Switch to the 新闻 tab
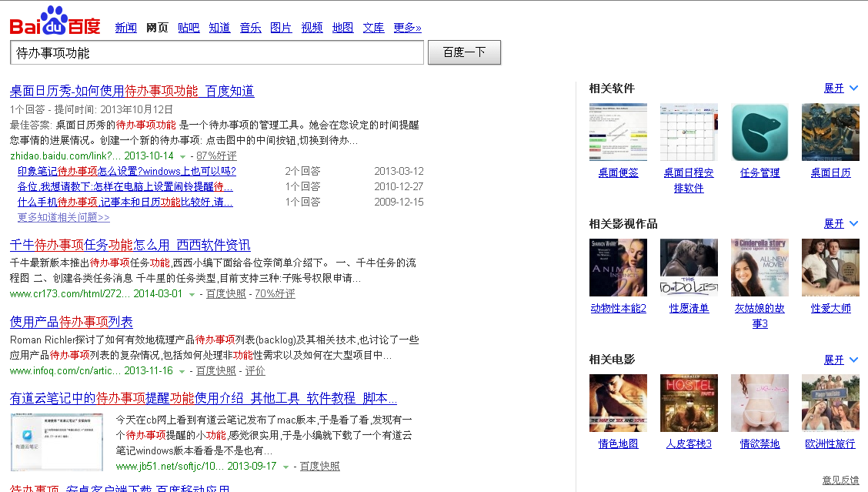Viewport: 868px width, 492px height. coord(125,28)
